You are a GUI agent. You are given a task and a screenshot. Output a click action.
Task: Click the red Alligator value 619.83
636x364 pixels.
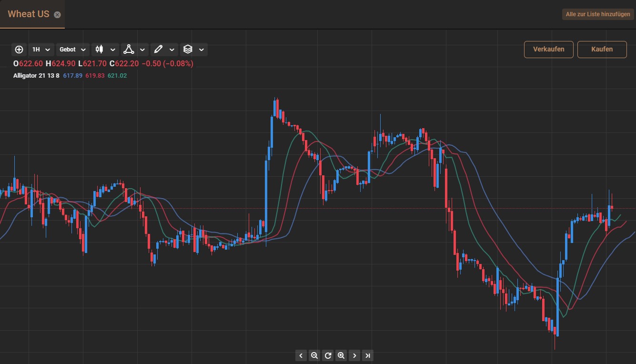click(x=95, y=75)
